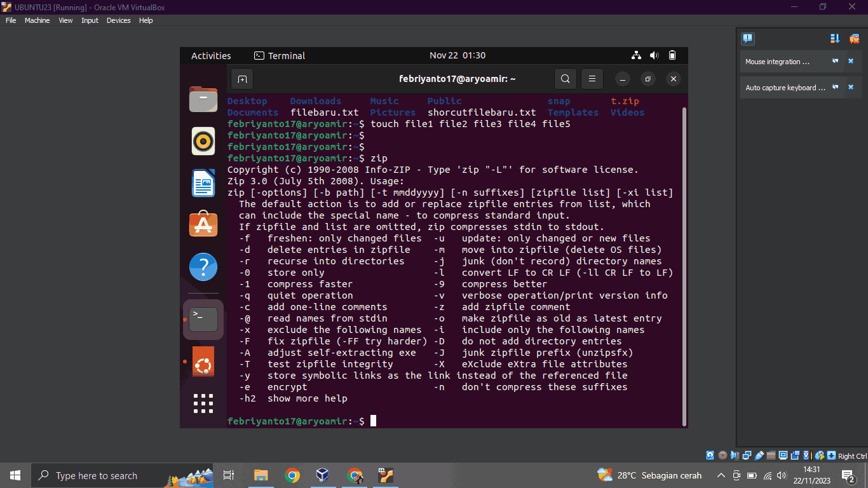Toggle VirtualBox notification center icon

[x=748, y=39]
